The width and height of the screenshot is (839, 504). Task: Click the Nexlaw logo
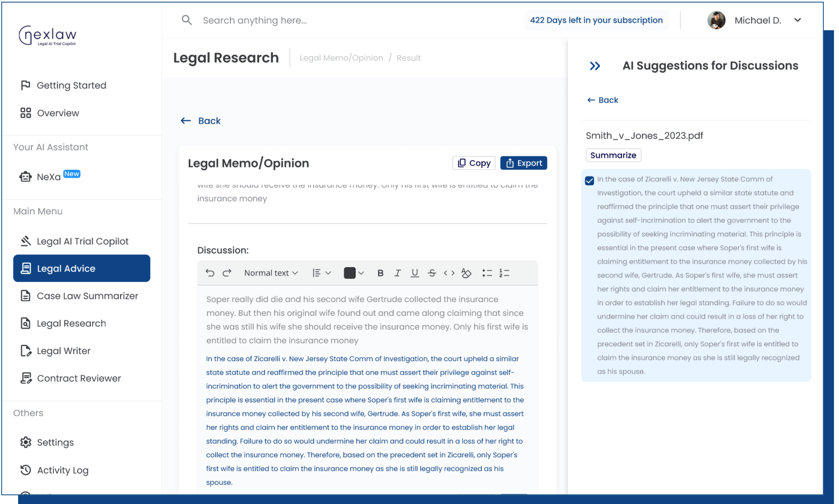click(47, 35)
